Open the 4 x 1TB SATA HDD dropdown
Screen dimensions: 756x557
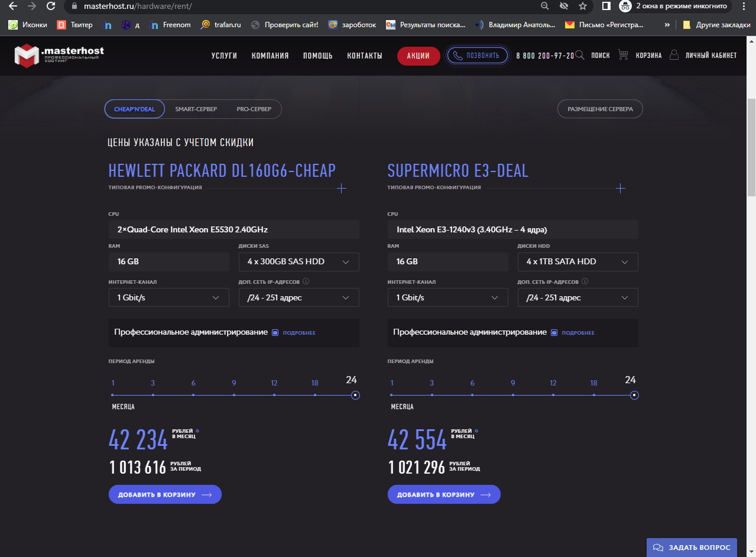[577, 262]
